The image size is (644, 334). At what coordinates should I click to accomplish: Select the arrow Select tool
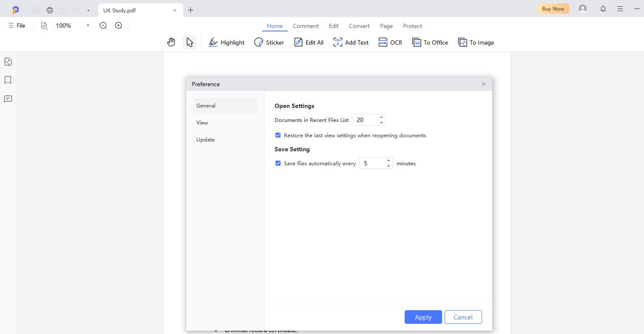coord(190,42)
